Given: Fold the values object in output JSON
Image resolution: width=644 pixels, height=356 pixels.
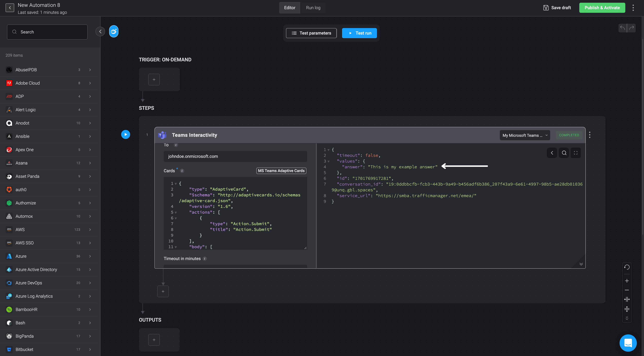Looking at the screenshot, I should pyautogui.click(x=329, y=161).
